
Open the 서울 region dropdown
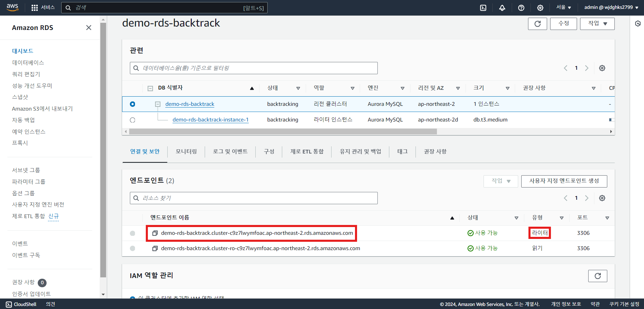coord(563,7)
